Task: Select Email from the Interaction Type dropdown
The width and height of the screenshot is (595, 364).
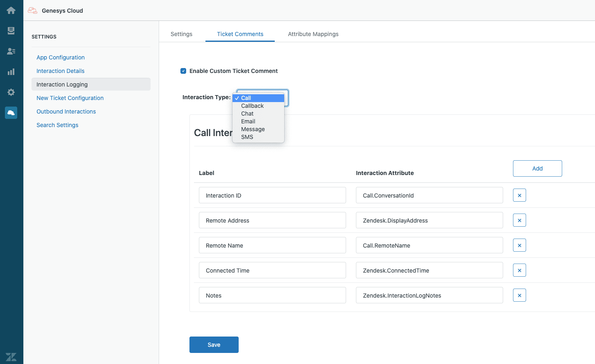Action: [x=248, y=121]
